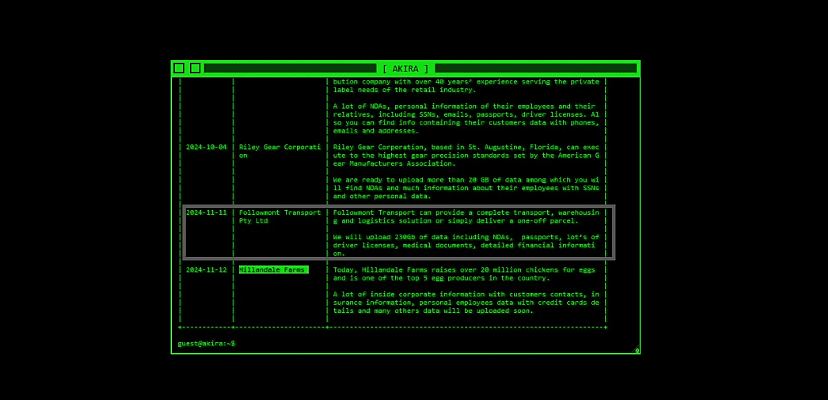Screen dimensions: 828x400
Task: Open the highlighted Hillandale Farms entry
Action: click(274, 269)
